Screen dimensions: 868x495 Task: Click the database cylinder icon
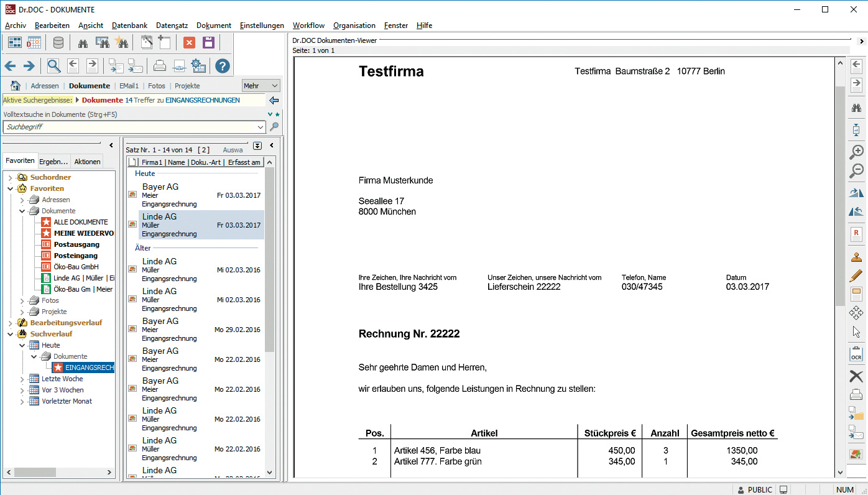coord(58,42)
